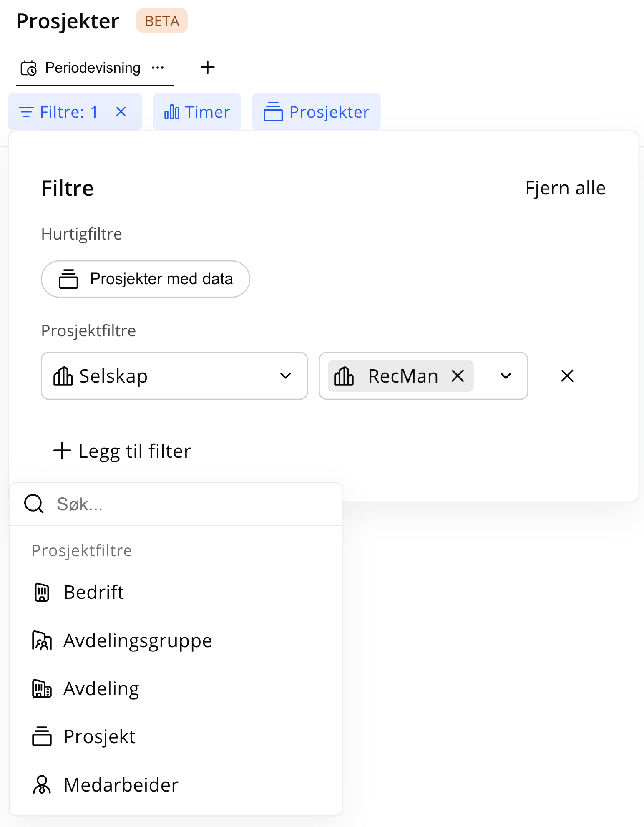The image size is (644, 827).
Task: Toggle the Prosjekter med data quick filter
Action: 146,279
